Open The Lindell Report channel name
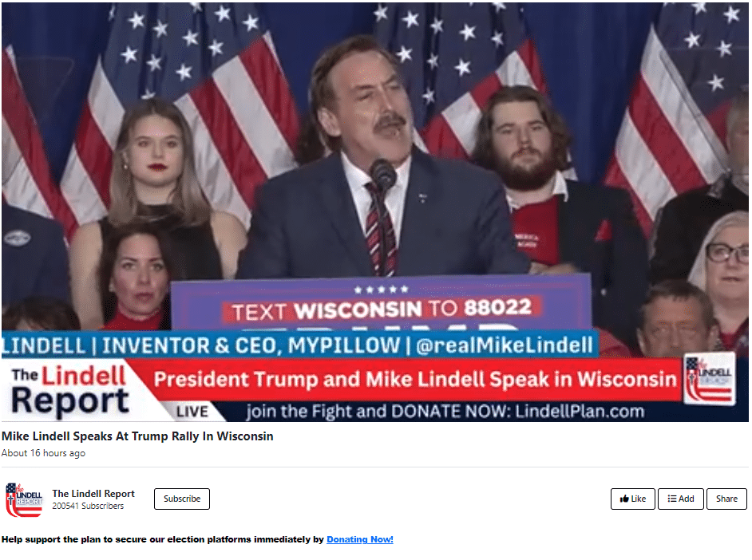 tap(93, 494)
